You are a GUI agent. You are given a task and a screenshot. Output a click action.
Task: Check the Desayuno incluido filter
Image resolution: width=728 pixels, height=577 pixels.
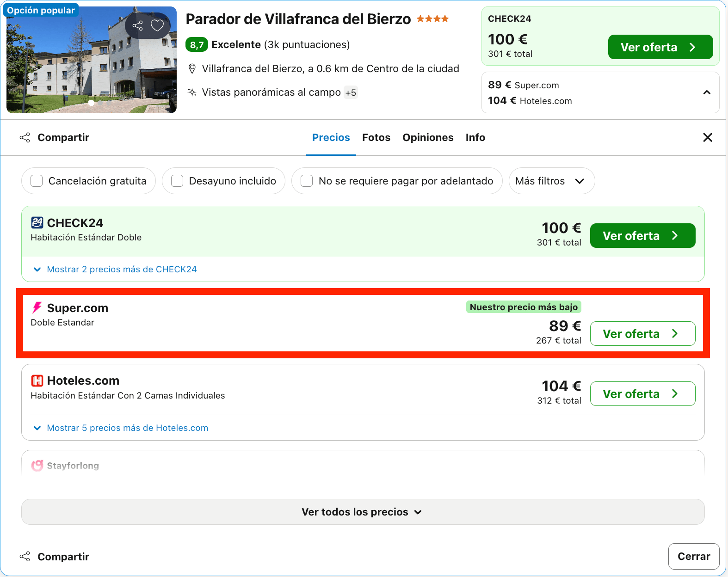[x=177, y=181]
